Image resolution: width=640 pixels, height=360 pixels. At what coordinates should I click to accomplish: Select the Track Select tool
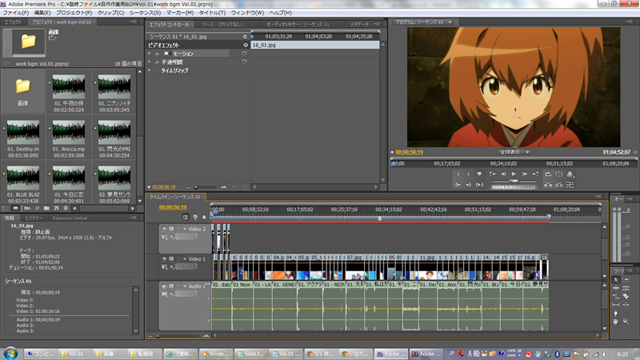pyautogui.click(x=626, y=280)
